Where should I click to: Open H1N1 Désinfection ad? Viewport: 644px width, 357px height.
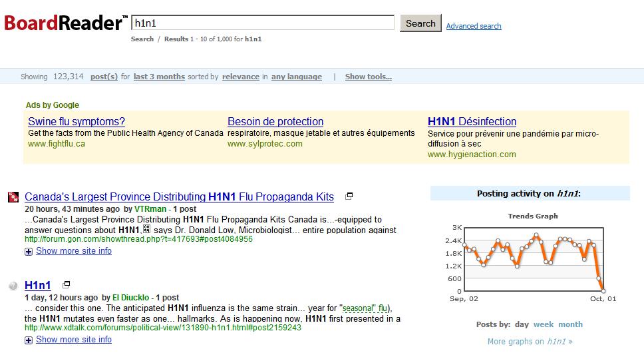[x=472, y=122]
